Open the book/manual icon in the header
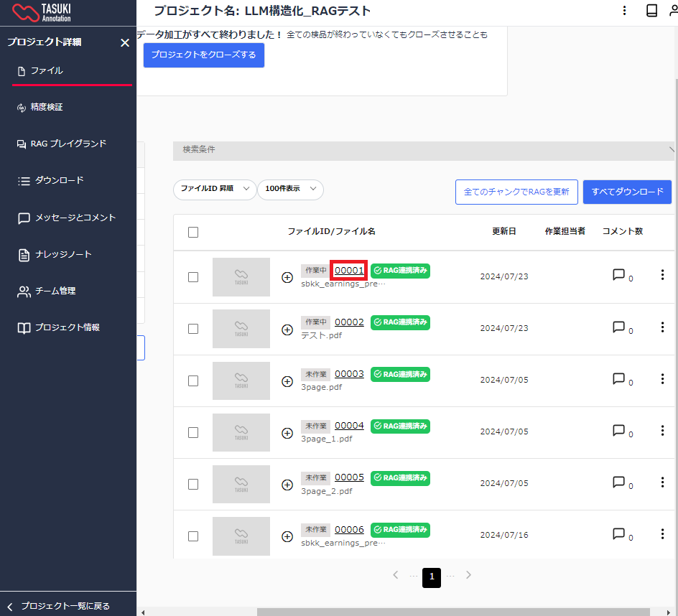Screen dimensions: 678x616 (x=651, y=10)
